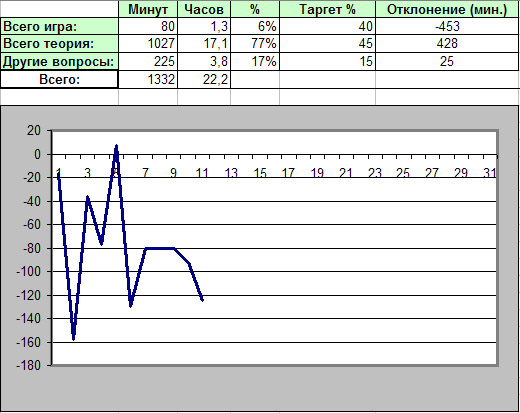The width and height of the screenshot is (520, 413).
Task: Select the 'Таргет %' header cell
Action: [327, 9]
